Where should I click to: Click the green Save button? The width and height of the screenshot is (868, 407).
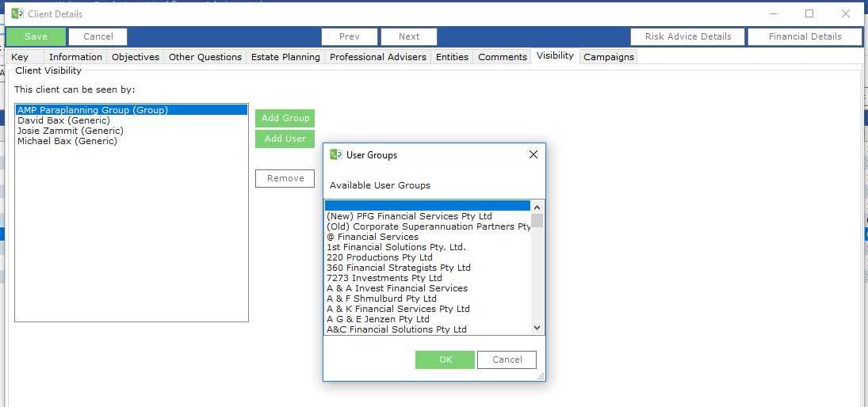tap(36, 36)
